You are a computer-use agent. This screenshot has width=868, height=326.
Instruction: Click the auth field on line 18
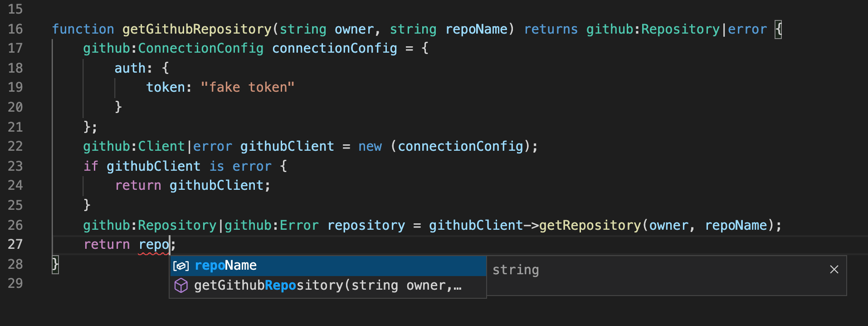(129, 67)
